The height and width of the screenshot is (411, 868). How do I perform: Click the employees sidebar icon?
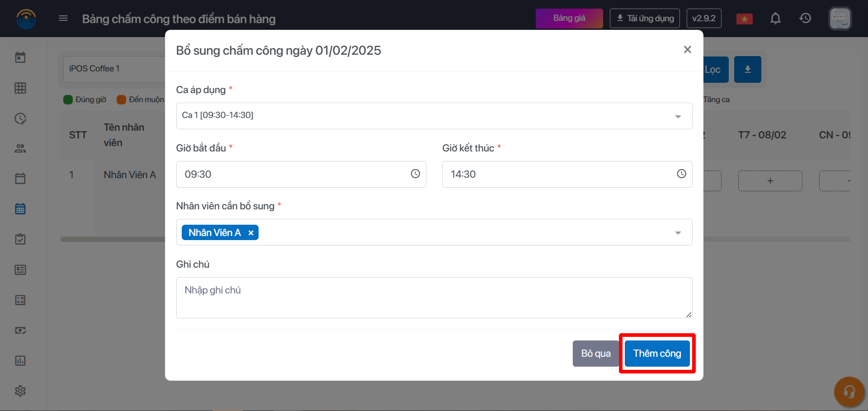pos(20,148)
